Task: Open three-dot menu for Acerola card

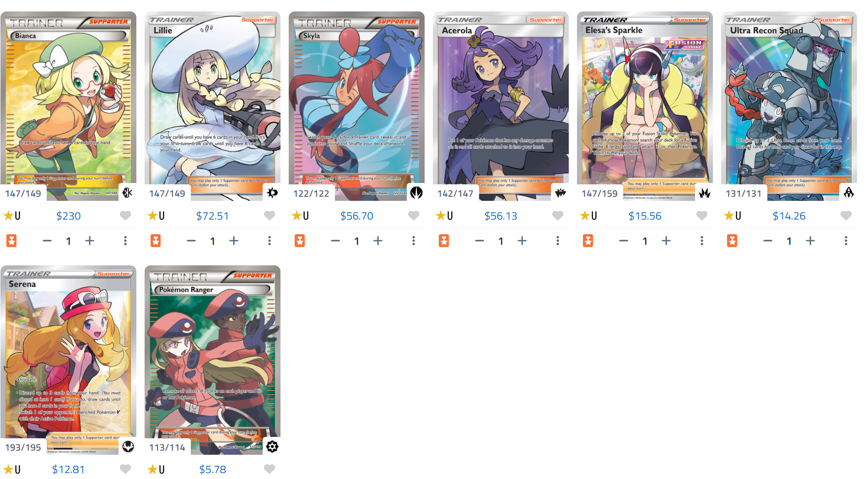Action: 558,241
